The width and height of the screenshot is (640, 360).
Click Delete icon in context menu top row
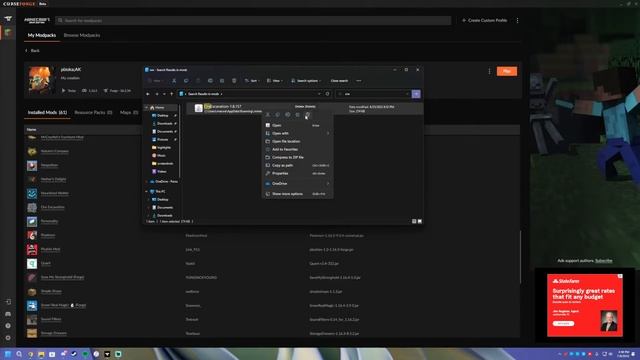coord(308,115)
